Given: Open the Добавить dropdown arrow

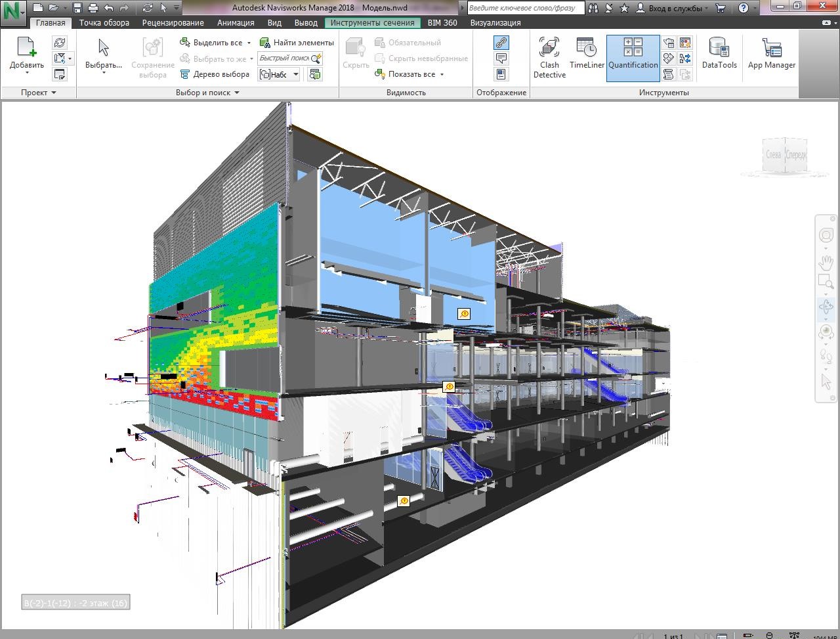Looking at the screenshot, I should coord(27,73).
